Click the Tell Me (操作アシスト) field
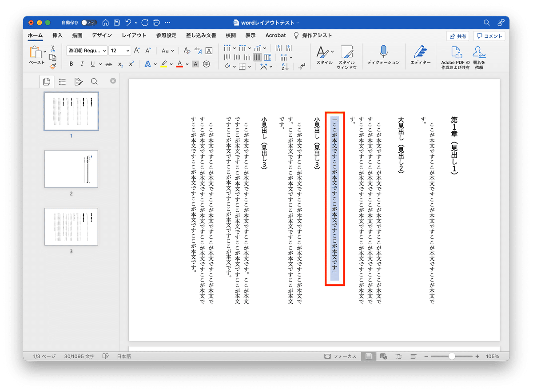This screenshot has width=533, height=392. (313, 36)
